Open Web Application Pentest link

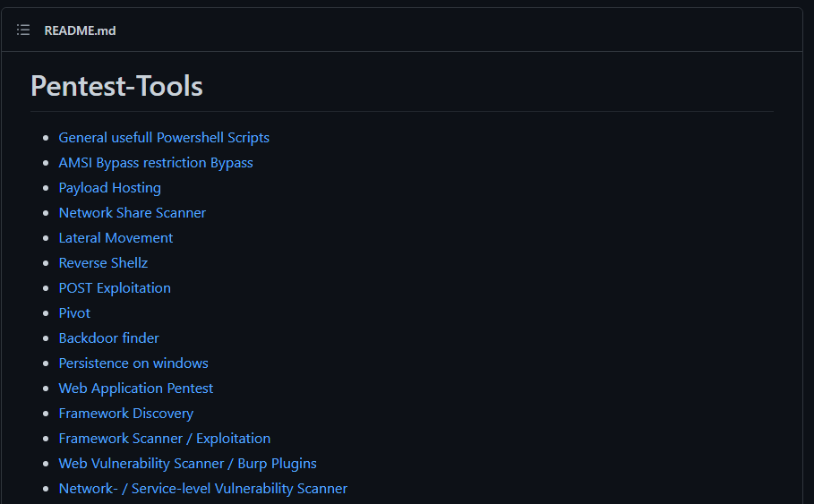pos(135,389)
